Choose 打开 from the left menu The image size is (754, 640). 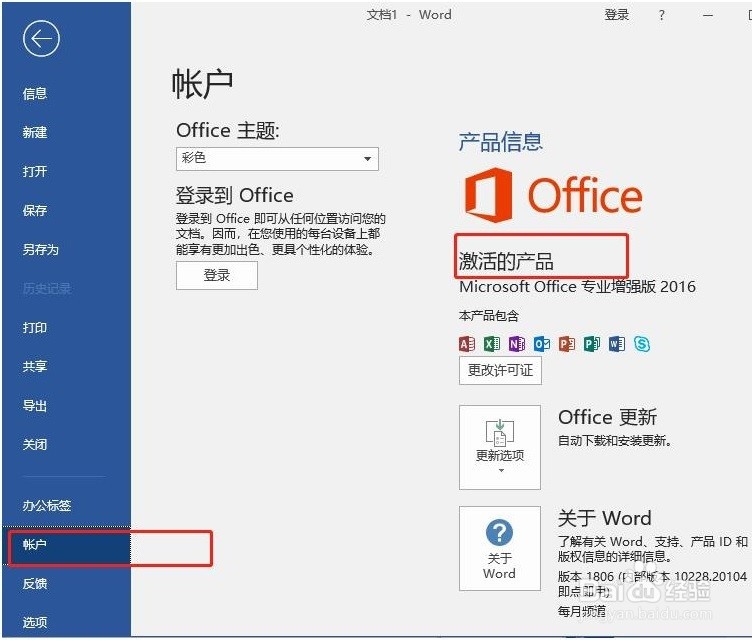[x=35, y=171]
